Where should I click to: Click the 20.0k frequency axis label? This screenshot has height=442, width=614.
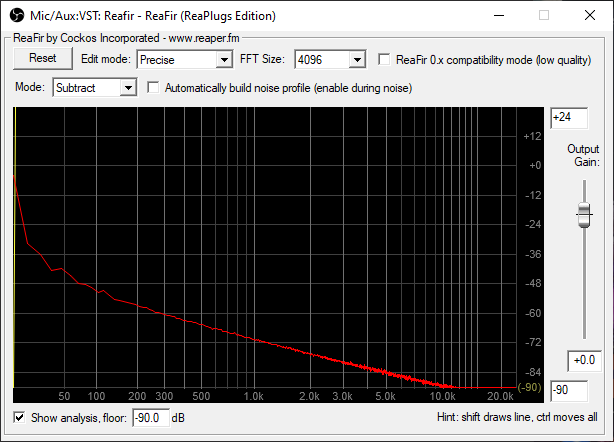pos(500,396)
